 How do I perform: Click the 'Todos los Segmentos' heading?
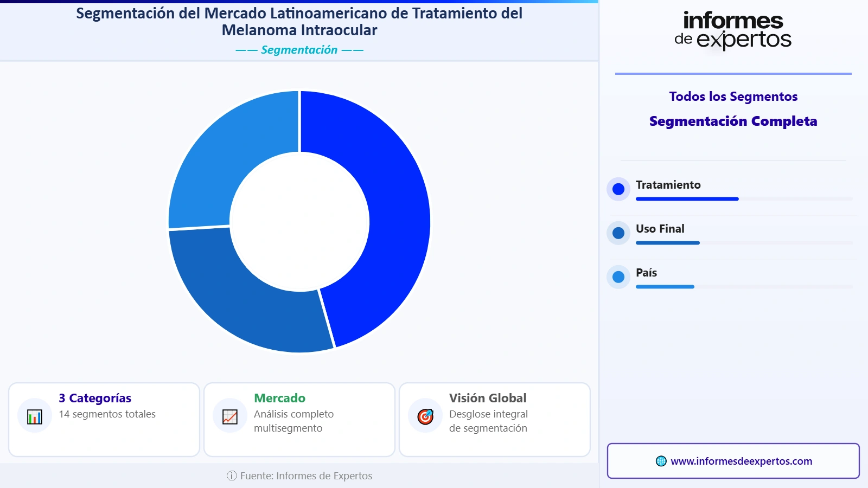coord(733,97)
